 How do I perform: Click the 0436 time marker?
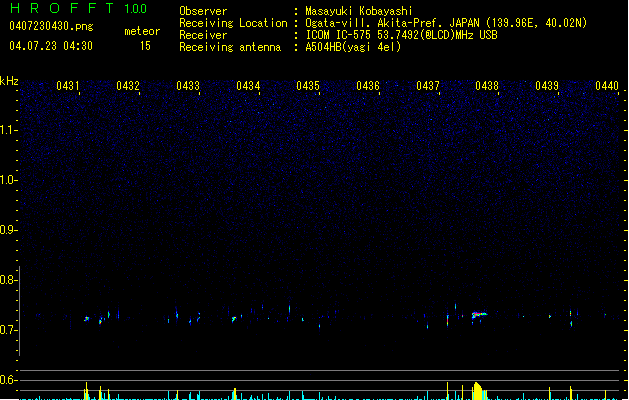tap(368, 86)
